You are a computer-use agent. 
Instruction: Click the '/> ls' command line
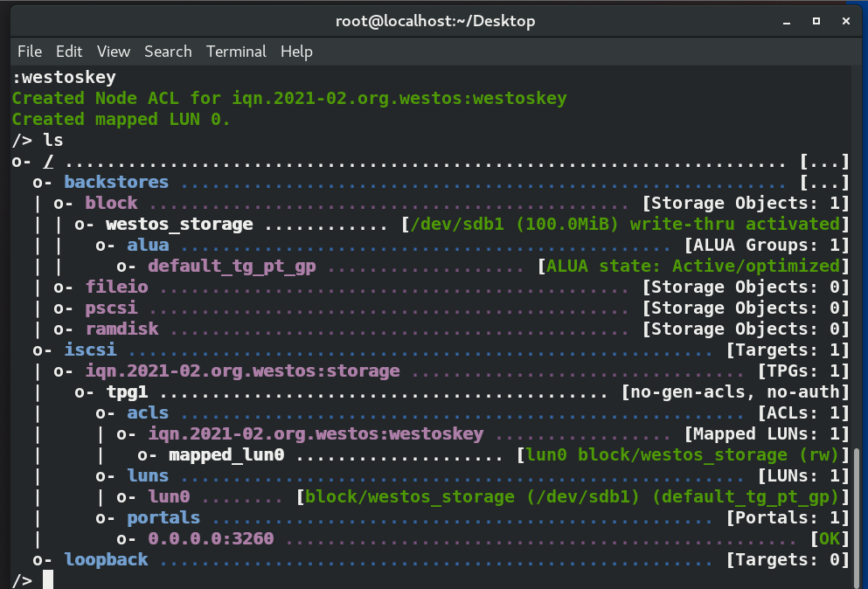pyautogui.click(x=38, y=140)
